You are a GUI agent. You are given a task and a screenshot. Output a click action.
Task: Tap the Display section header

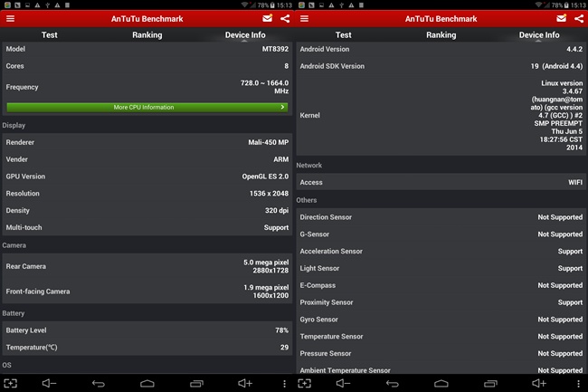coord(14,125)
